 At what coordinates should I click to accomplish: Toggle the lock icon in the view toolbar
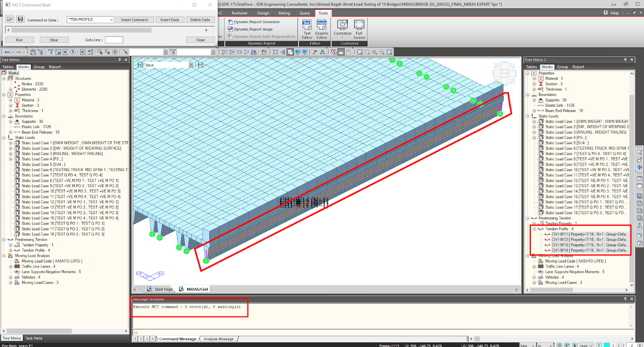coord(341,52)
